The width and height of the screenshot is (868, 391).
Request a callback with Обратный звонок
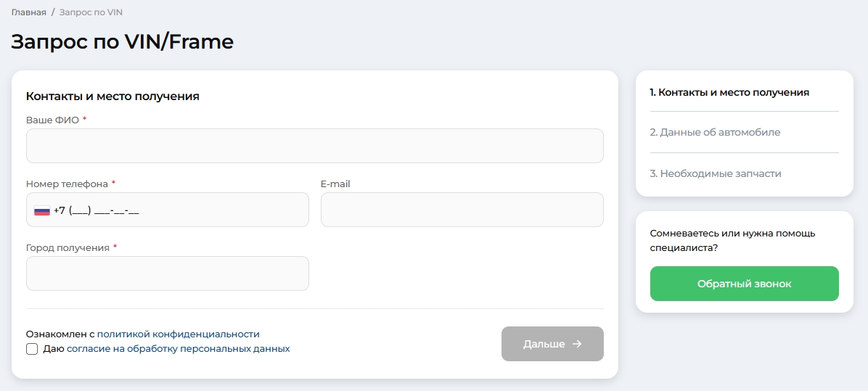(744, 284)
